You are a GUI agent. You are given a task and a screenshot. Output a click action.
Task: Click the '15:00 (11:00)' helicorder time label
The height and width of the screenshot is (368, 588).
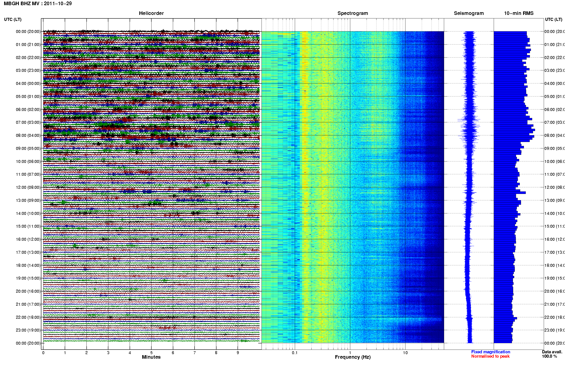pos(28,226)
